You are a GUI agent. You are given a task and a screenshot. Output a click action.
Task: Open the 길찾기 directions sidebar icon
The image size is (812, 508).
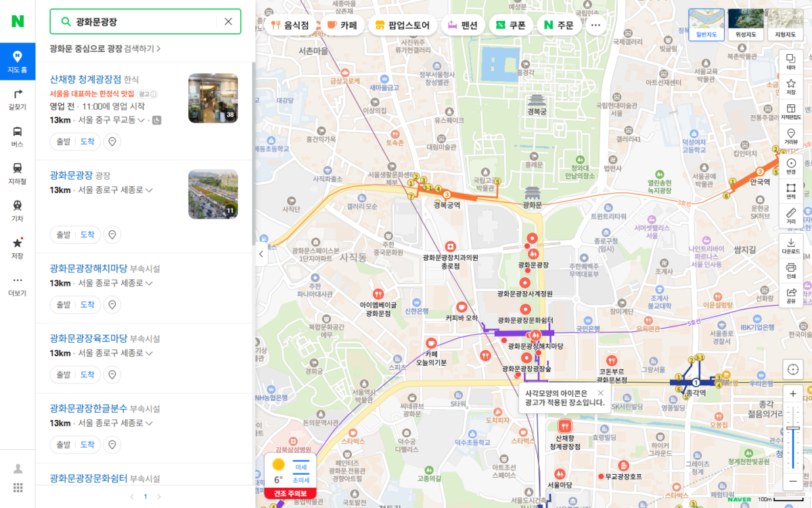click(18, 98)
